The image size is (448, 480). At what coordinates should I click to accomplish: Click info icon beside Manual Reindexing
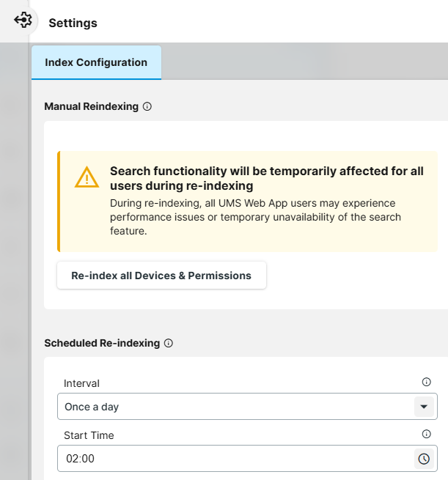[147, 106]
